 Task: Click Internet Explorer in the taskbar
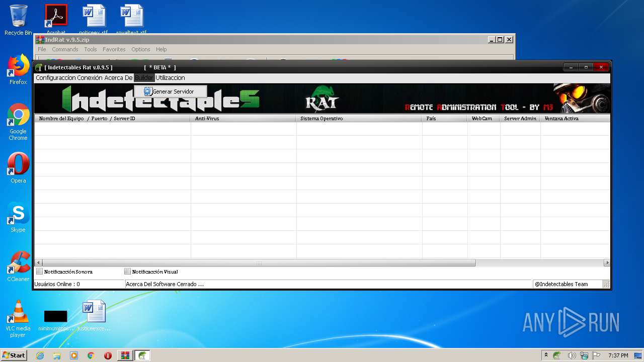(40, 355)
